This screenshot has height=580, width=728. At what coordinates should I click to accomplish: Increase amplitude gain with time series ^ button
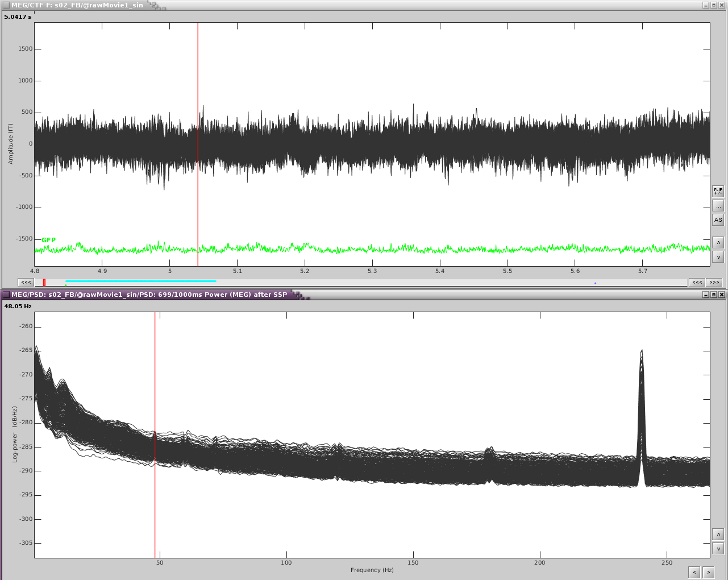(718, 243)
